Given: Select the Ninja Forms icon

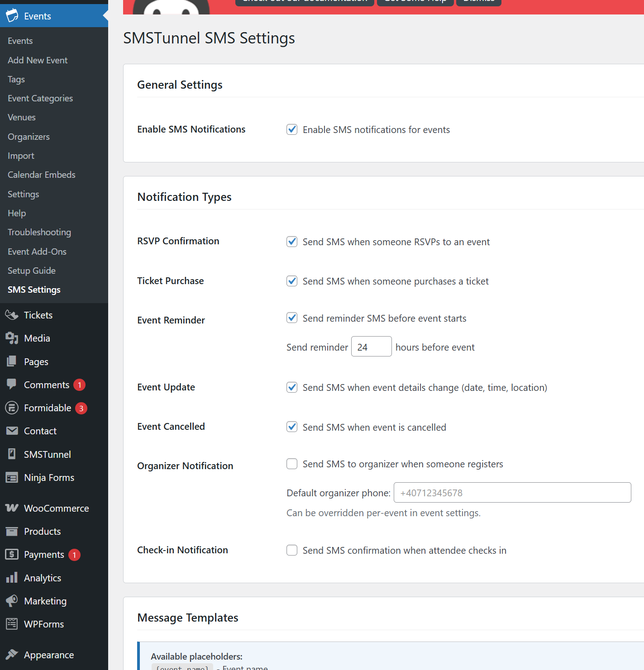Looking at the screenshot, I should 12,477.
